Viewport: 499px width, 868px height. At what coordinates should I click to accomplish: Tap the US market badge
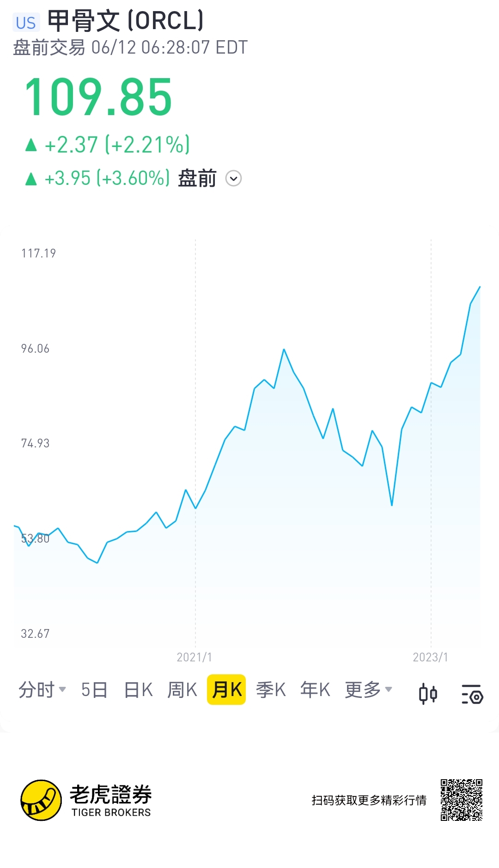pyautogui.click(x=26, y=23)
